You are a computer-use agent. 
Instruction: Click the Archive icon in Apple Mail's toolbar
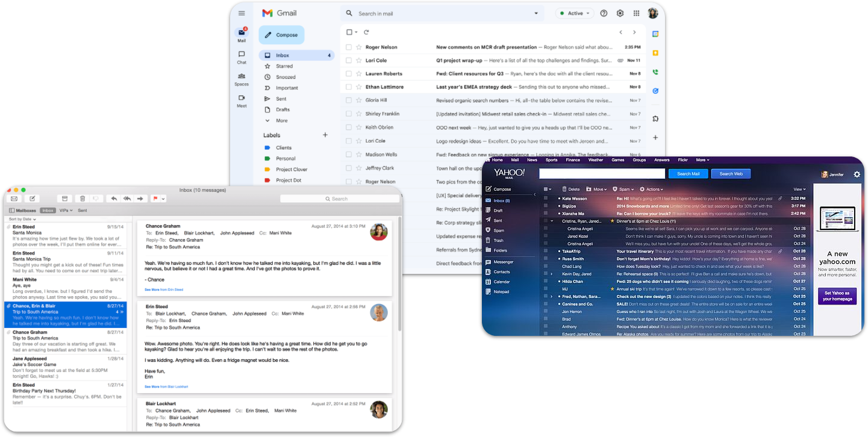[x=65, y=199]
